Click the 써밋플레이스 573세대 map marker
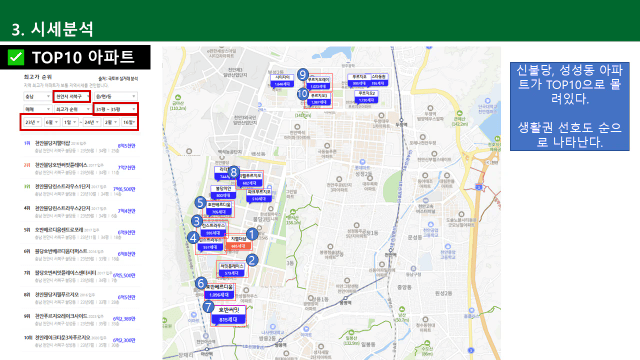 (x=232, y=269)
